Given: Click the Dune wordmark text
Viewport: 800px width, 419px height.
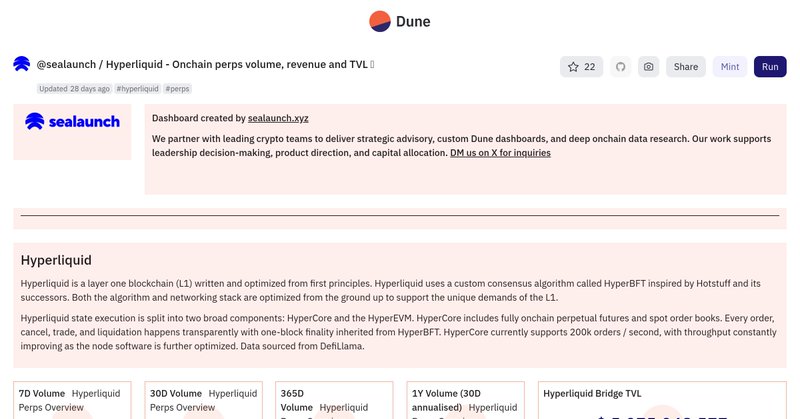Looking at the screenshot, I should click(413, 21).
